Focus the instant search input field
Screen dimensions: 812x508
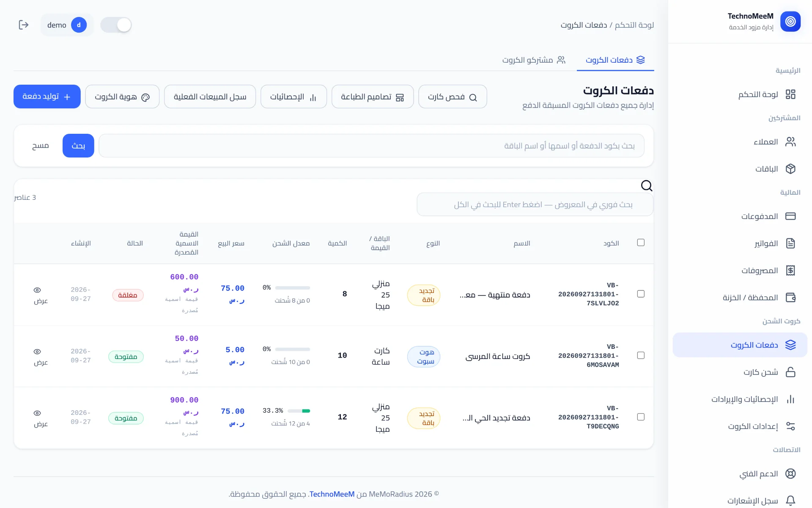click(x=535, y=204)
